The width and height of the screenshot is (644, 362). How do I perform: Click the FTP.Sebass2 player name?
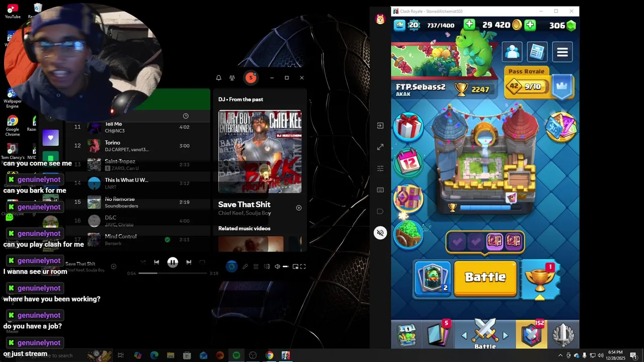421,87
